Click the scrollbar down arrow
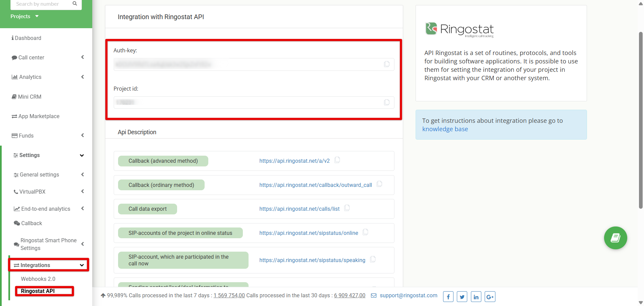Image resolution: width=644 pixels, height=306 pixels. pyautogui.click(x=641, y=303)
